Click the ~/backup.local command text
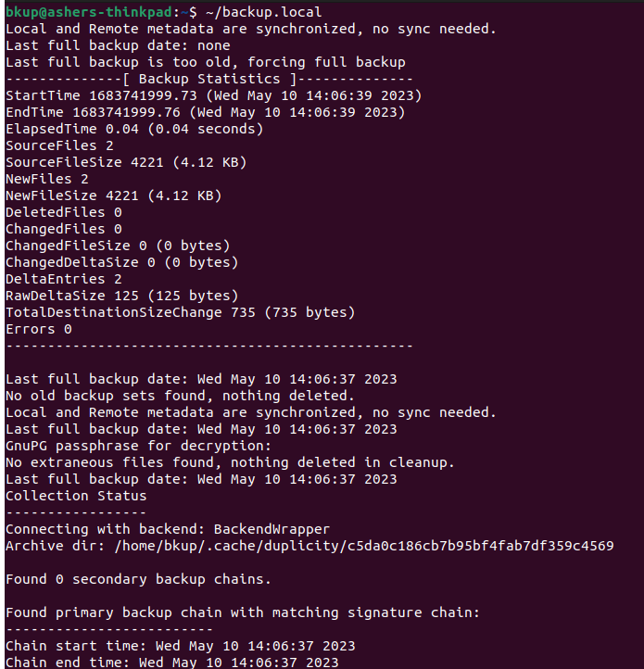This screenshot has width=644, height=669. (263, 12)
